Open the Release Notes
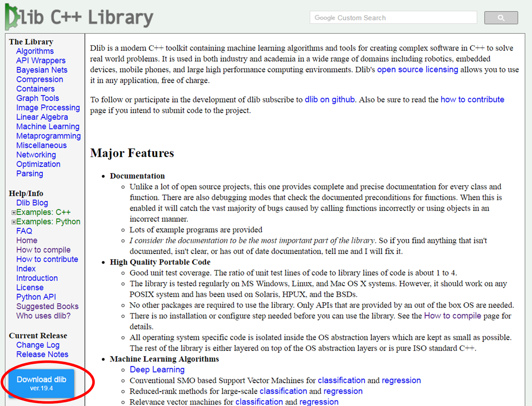Viewport: 532px width, 406px height. pos(42,354)
